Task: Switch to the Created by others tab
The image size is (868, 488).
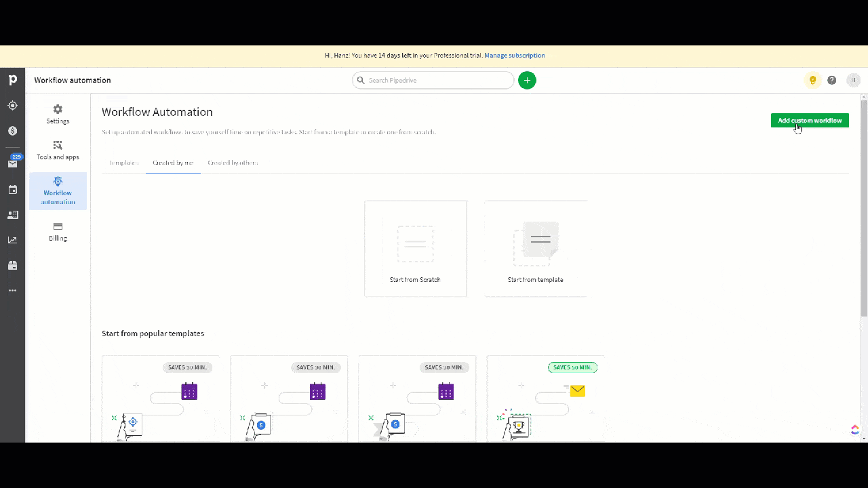Action: pos(233,163)
